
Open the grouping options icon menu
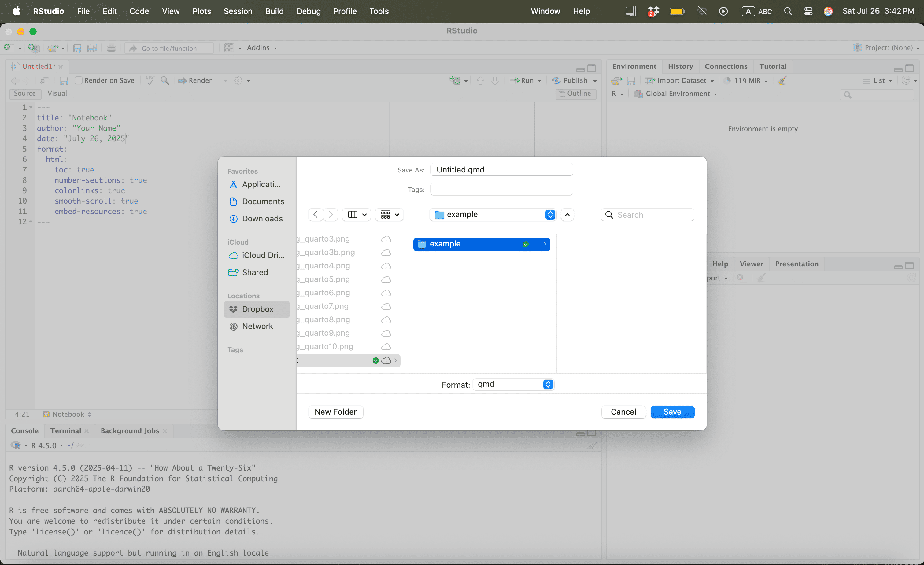389,214
